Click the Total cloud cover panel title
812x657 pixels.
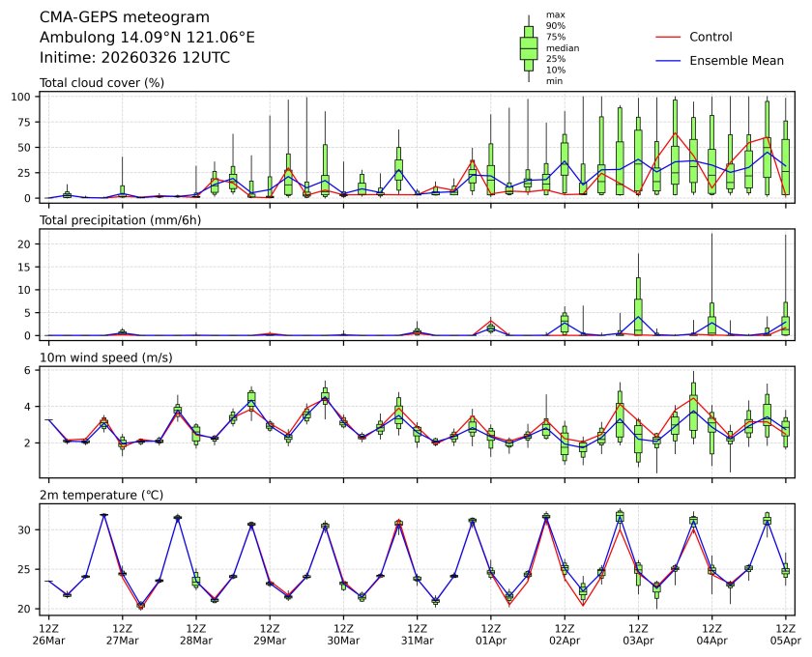101,83
